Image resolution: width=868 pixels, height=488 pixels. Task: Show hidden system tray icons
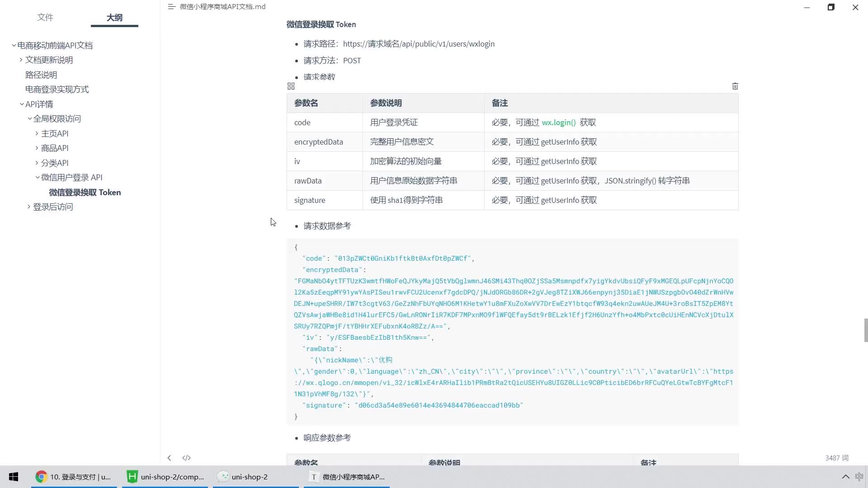pyautogui.click(x=845, y=477)
